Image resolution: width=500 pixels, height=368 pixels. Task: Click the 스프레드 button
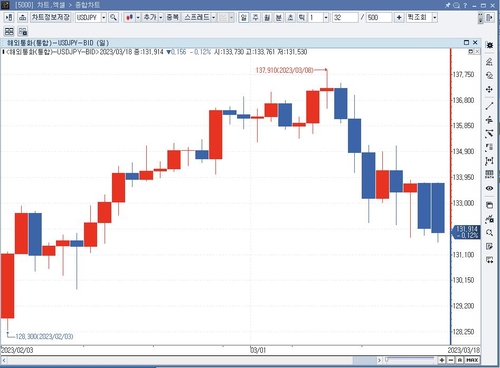click(x=197, y=17)
